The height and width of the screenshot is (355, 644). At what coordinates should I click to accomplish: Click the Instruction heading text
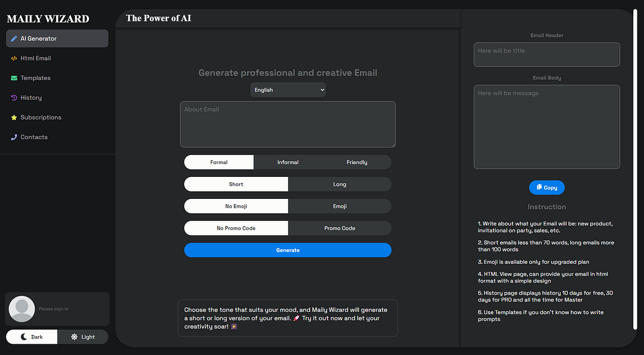click(547, 207)
